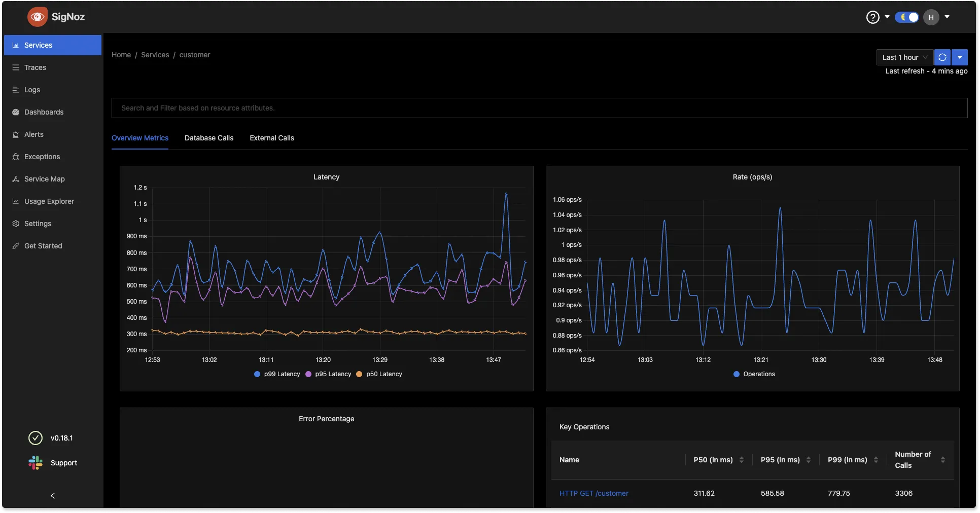Click the Slack Support icon
The image size is (980, 513).
tap(36, 463)
